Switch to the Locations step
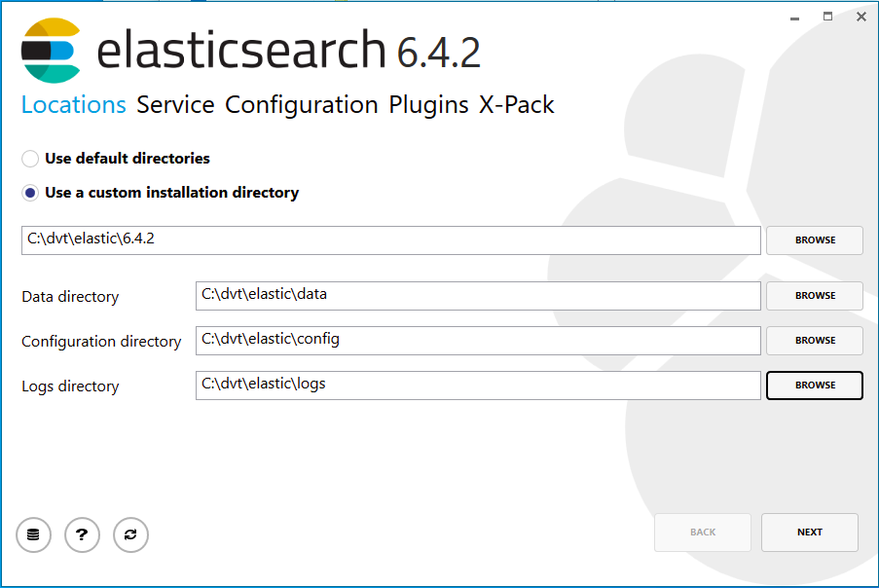The height and width of the screenshot is (588, 879). tap(73, 105)
